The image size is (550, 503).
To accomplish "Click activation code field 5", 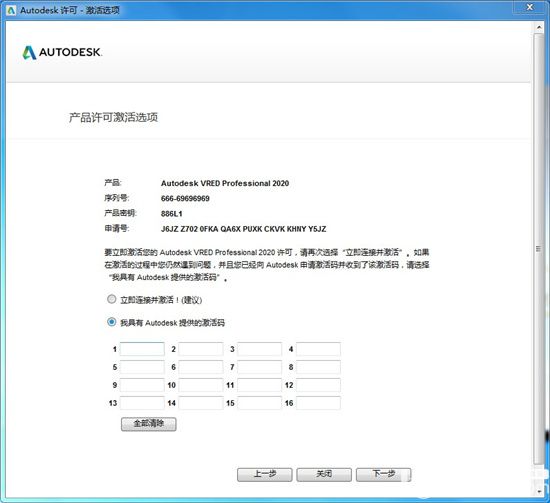I will (142, 367).
